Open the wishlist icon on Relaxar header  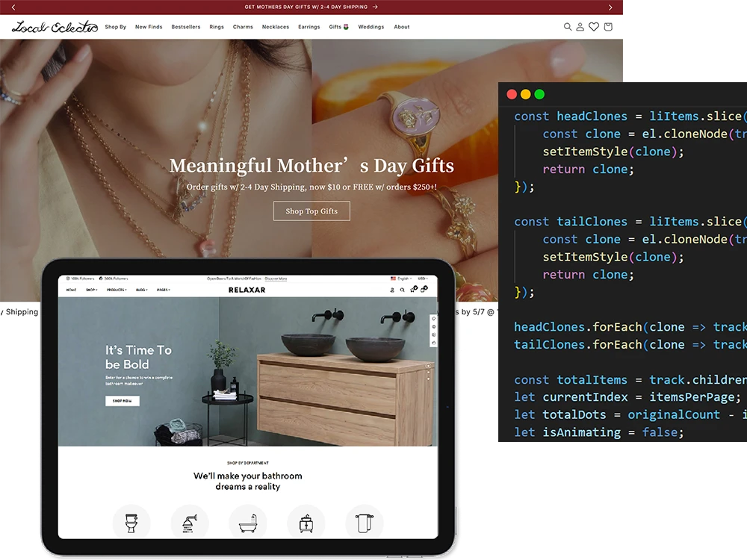click(414, 289)
